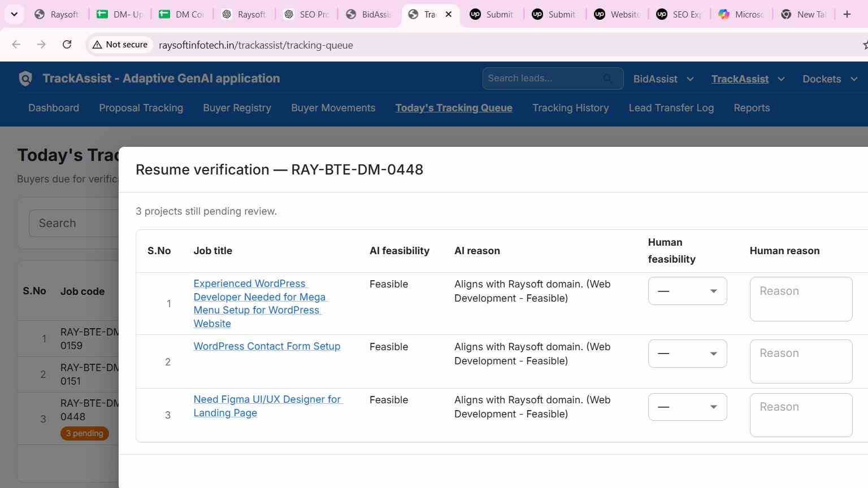Expand the Dockets menu

[830, 79]
